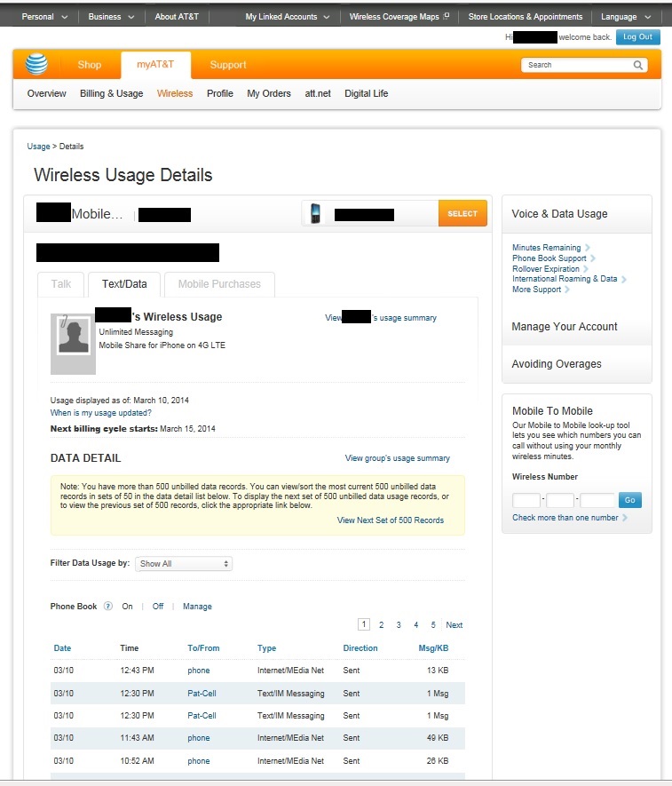Open When is my usage updated link
This screenshot has height=786, width=672.
pyautogui.click(x=100, y=413)
